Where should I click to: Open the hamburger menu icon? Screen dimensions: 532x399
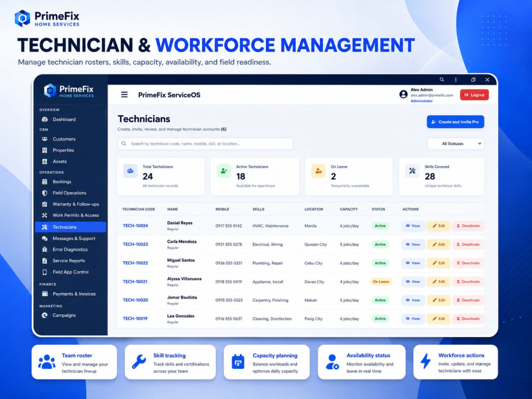pos(124,95)
